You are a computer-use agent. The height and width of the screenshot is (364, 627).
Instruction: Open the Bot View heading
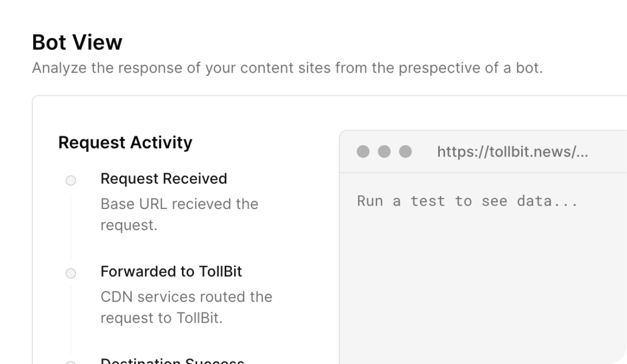(x=77, y=42)
